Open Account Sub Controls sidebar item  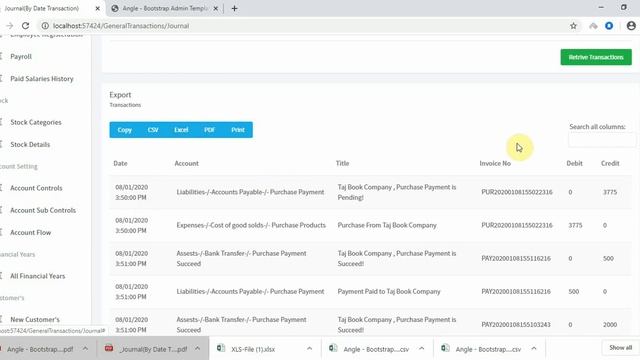[43, 210]
